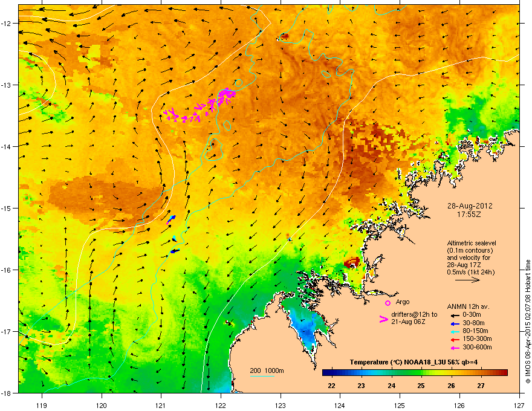Screen dimensions: 532x411
Task: Click the '300-600m' depth label
Action: 477,348
